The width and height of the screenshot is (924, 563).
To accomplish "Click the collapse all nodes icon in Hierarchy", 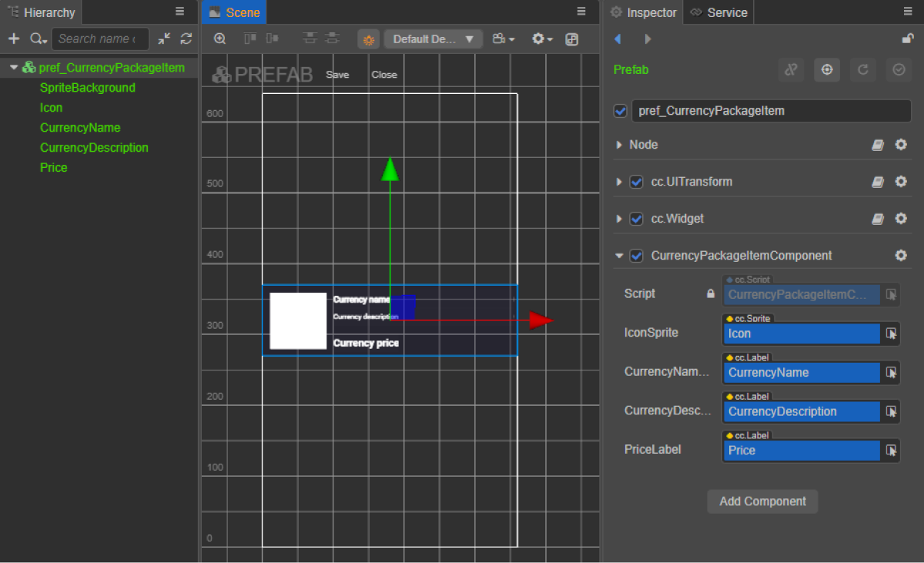I will click(165, 39).
